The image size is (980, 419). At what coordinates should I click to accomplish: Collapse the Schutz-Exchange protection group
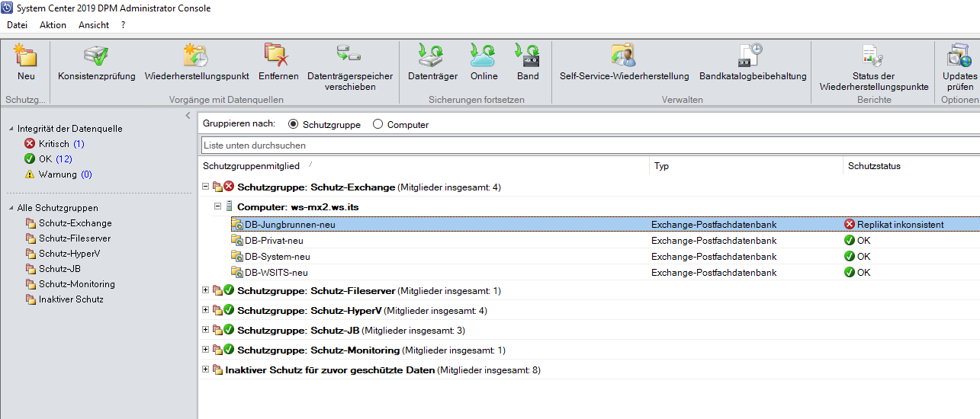205,187
